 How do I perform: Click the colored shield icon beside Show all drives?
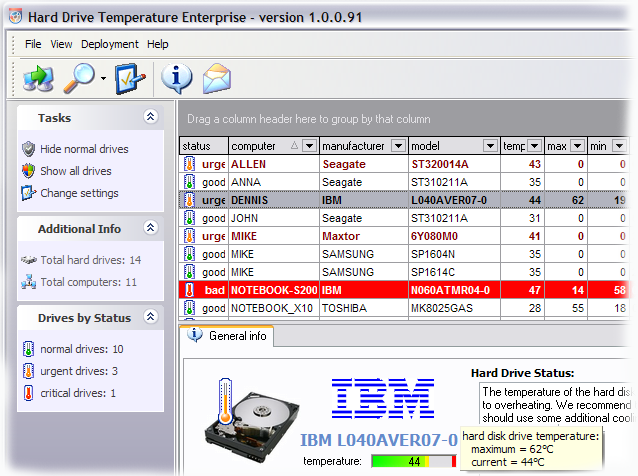[28, 171]
